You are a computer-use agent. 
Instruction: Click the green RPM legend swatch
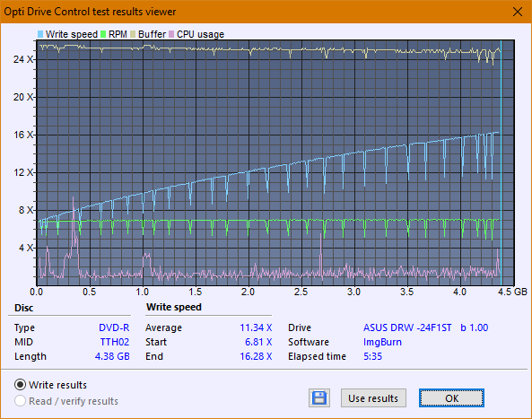[x=103, y=34]
